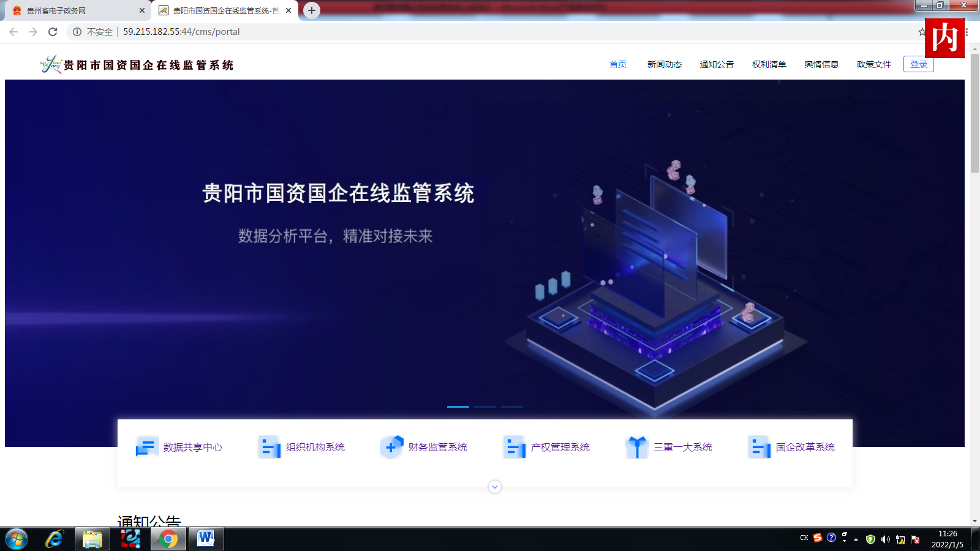
Task: Open the 政策文件 navigation link
Action: 874,64
